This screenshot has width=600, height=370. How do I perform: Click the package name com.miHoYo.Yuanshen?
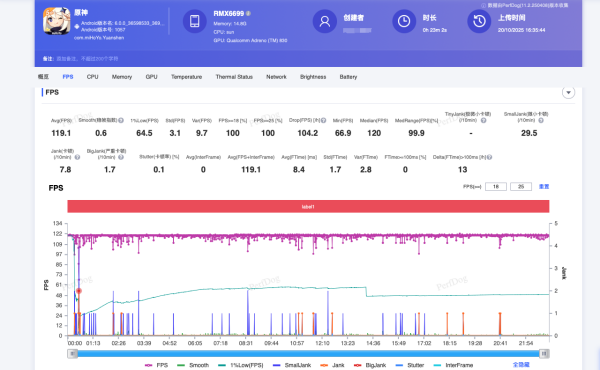tap(99, 38)
